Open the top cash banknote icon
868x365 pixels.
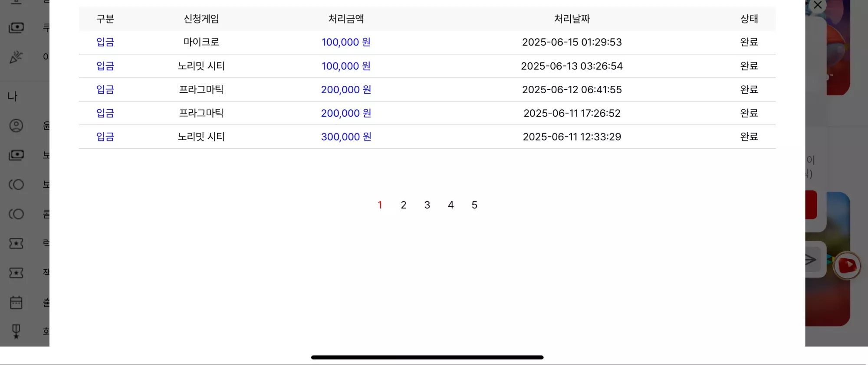pos(16,28)
